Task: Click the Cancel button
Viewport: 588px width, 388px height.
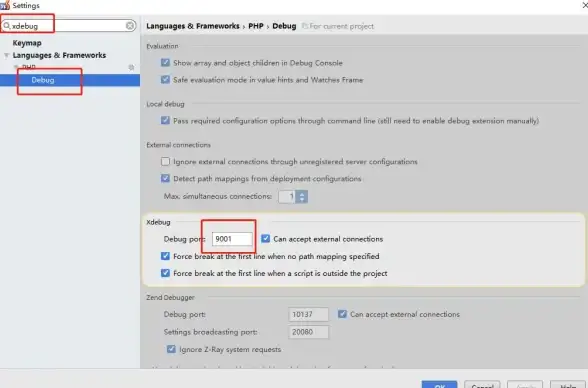Action: tap(482, 385)
